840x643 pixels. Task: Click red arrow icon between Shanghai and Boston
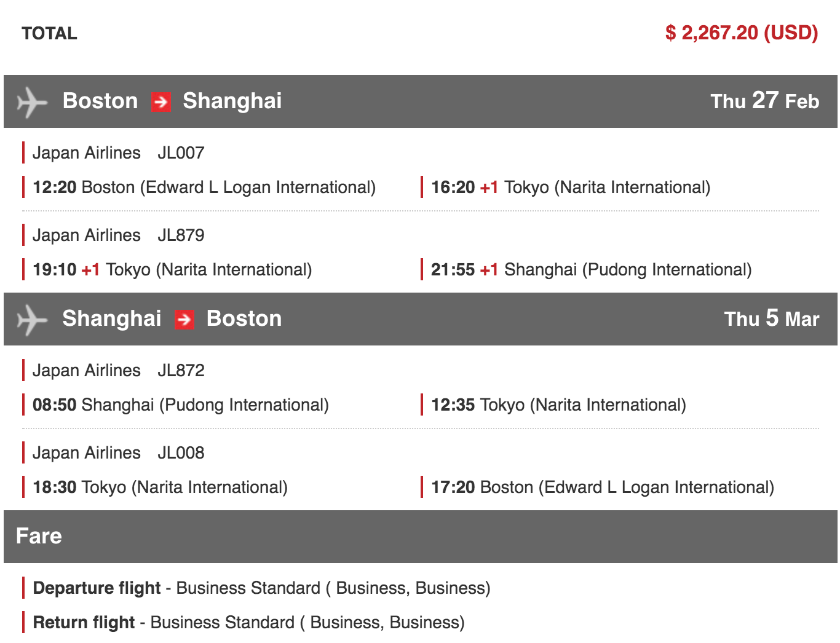tap(184, 320)
